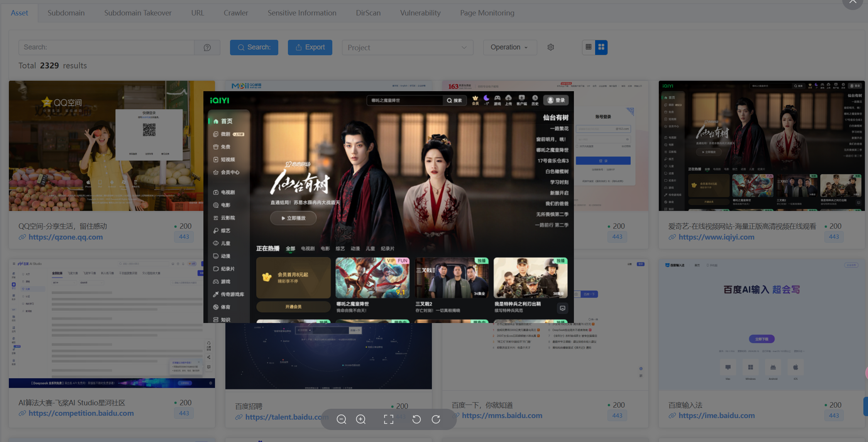Viewport: 868px width, 442px height.
Task: Switch to card grid view
Action: tap(601, 47)
